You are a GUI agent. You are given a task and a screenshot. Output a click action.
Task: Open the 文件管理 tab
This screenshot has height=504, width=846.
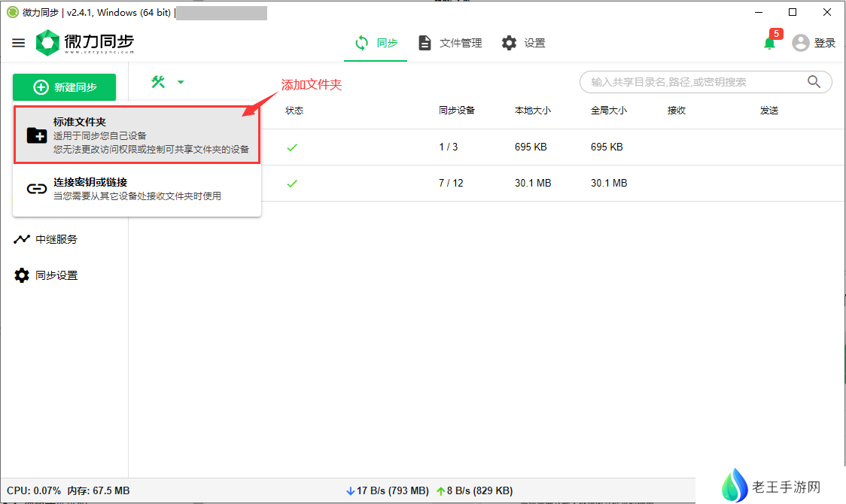pyautogui.click(x=450, y=43)
